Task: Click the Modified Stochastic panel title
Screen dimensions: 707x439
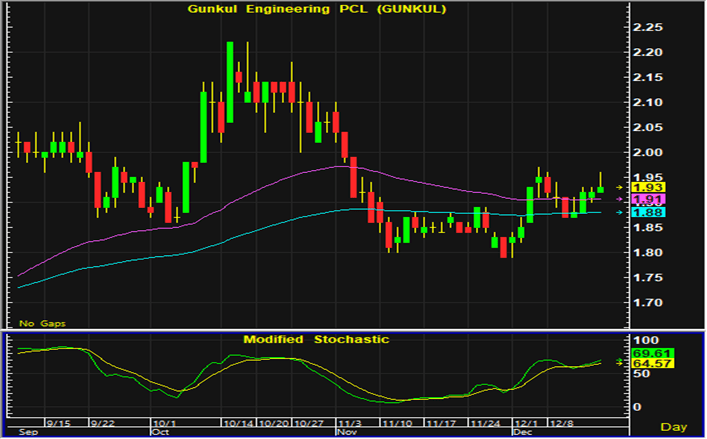Action: [316, 340]
